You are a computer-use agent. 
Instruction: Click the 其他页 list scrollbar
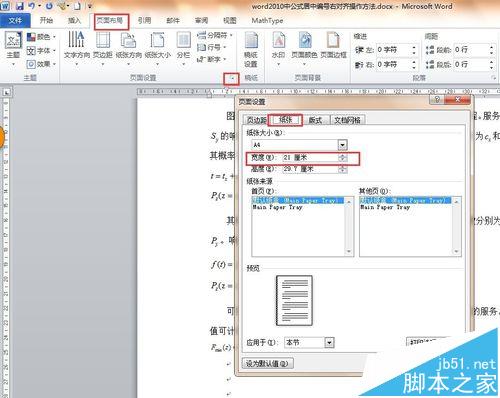[x=457, y=227]
